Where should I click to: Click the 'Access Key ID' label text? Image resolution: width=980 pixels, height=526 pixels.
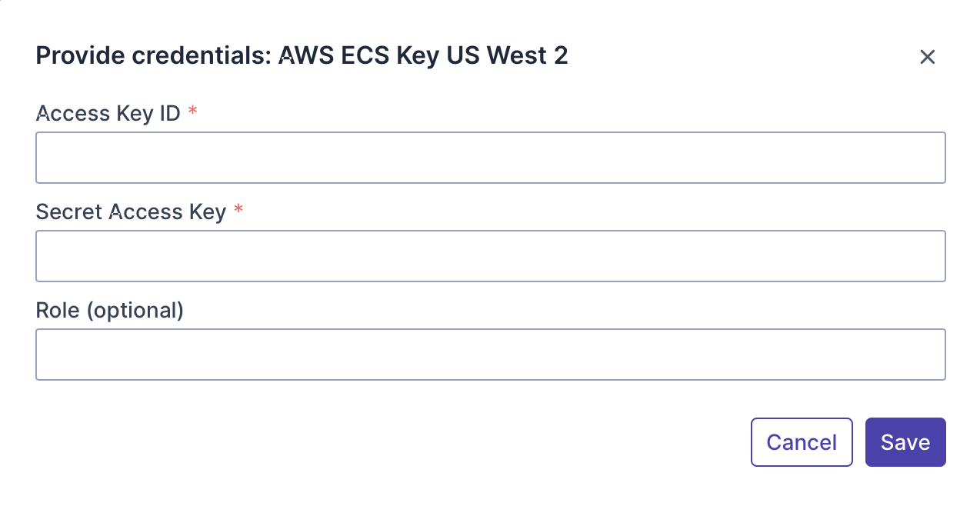pos(108,114)
